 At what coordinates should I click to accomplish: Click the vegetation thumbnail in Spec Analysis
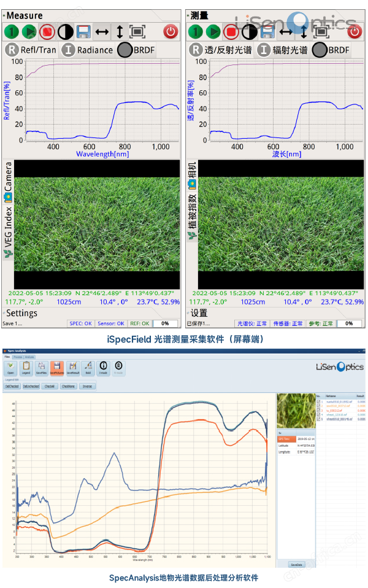(x=296, y=411)
